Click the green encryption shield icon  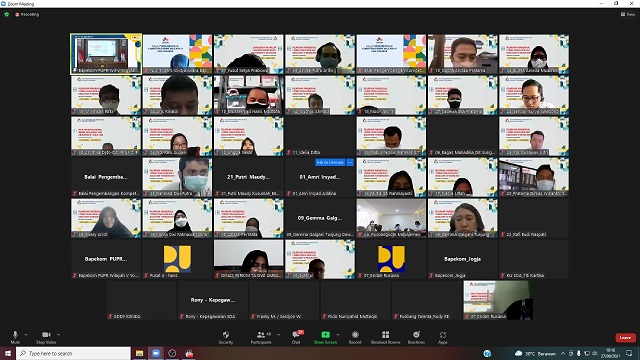[x=7, y=14]
